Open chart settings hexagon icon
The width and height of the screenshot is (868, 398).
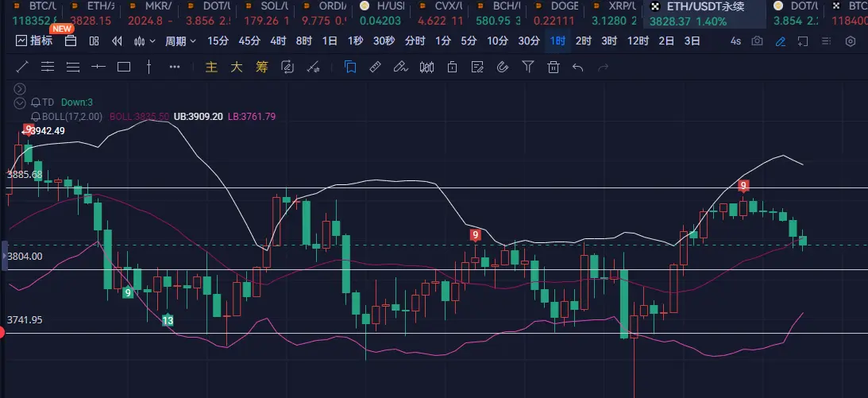click(851, 41)
